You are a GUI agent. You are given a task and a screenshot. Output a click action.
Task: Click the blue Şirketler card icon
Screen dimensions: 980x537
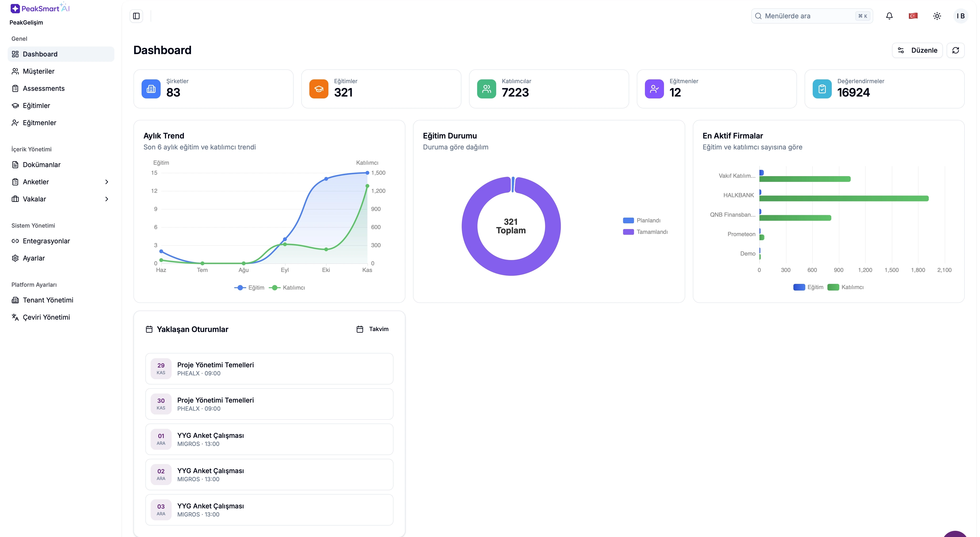tap(151, 89)
